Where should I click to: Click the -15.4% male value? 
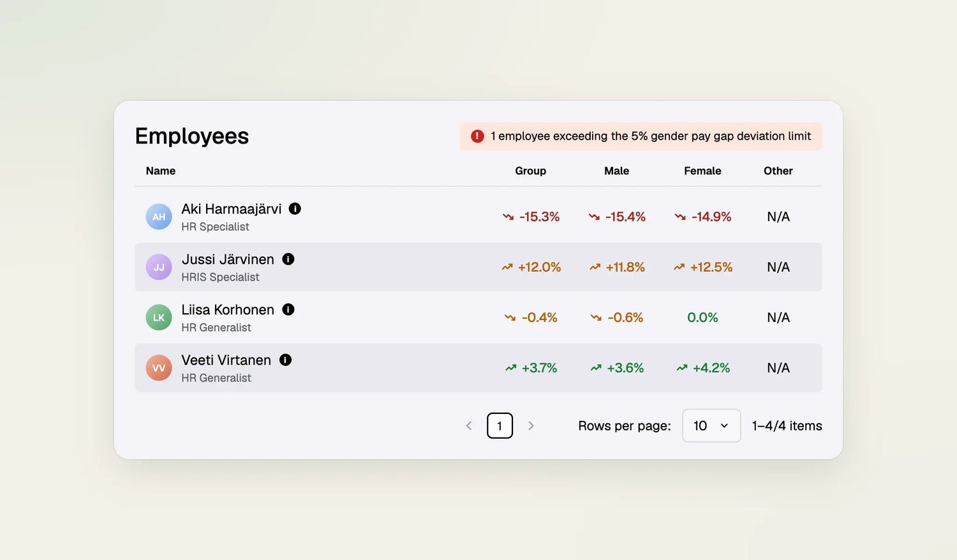click(x=625, y=217)
